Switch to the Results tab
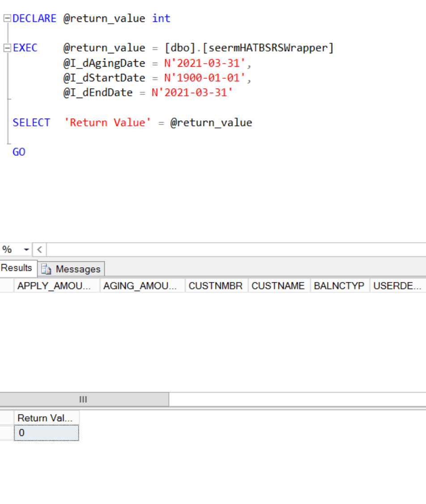The image size is (426, 504). tap(17, 268)
